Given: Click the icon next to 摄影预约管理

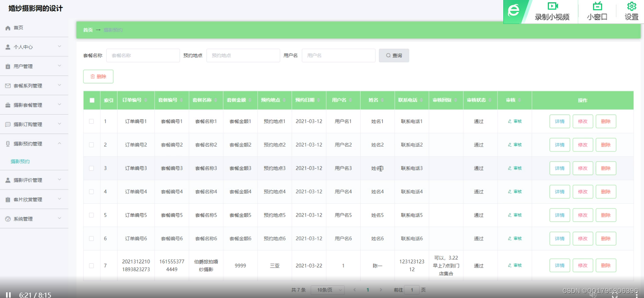Looking at the screenshot, I should pyautogui.click(x=8, y=144).
